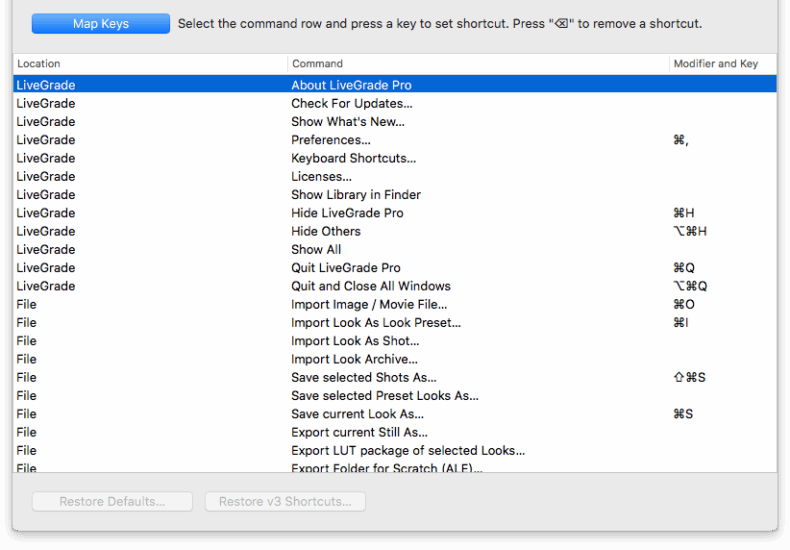Pick the Show Library in Finder row
Screen dimensions: 790x550
pyautogui.click(x=355, y=195)
